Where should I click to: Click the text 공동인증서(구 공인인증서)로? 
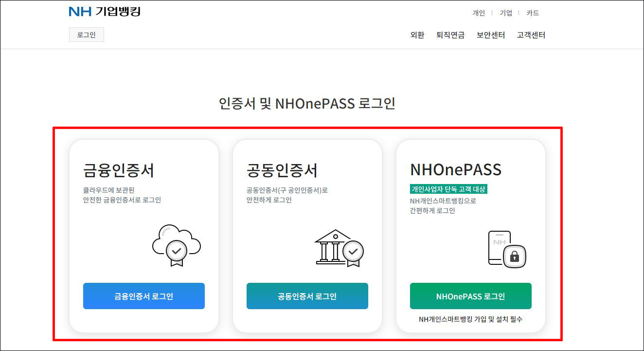point(287,190)
